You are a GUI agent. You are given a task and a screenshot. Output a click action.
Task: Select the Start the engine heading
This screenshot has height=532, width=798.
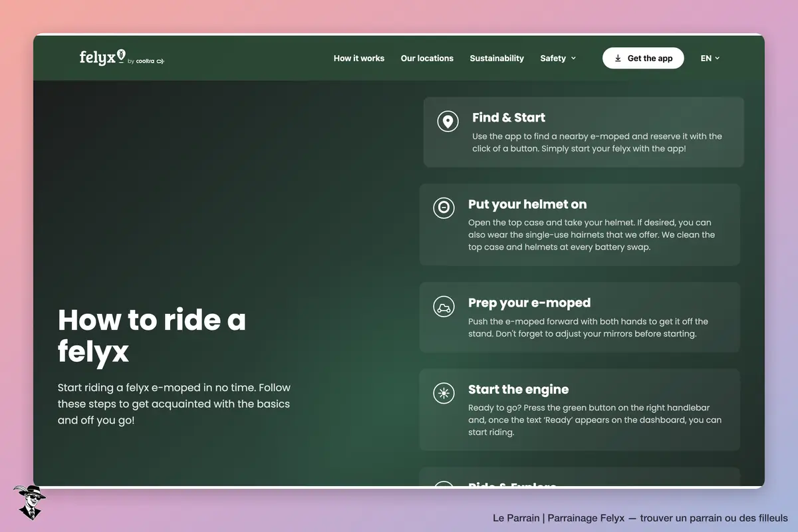[x=519, y=390]
